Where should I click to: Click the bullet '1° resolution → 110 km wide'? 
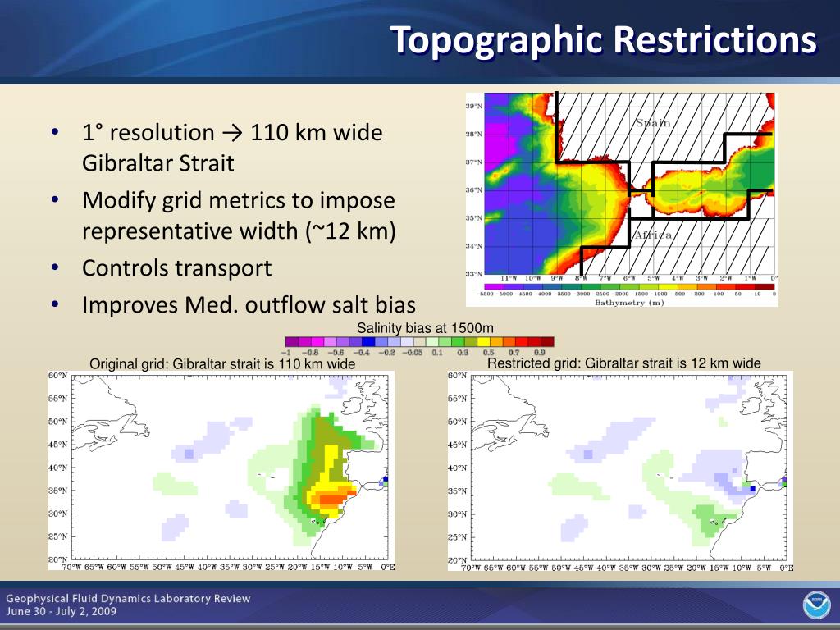click(232, 132)
